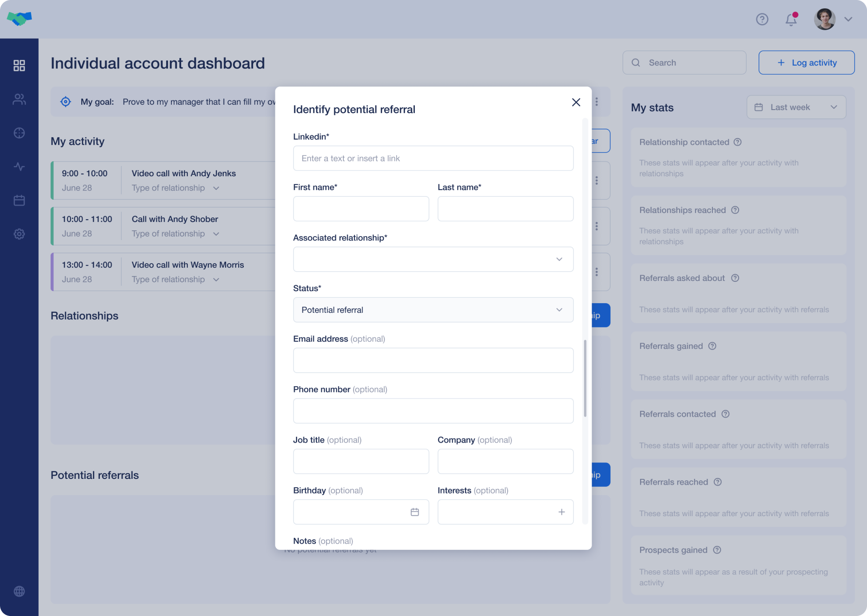The image size is (867, 616).
Task: Click the Linkedin input field
Action: [433, 158]
